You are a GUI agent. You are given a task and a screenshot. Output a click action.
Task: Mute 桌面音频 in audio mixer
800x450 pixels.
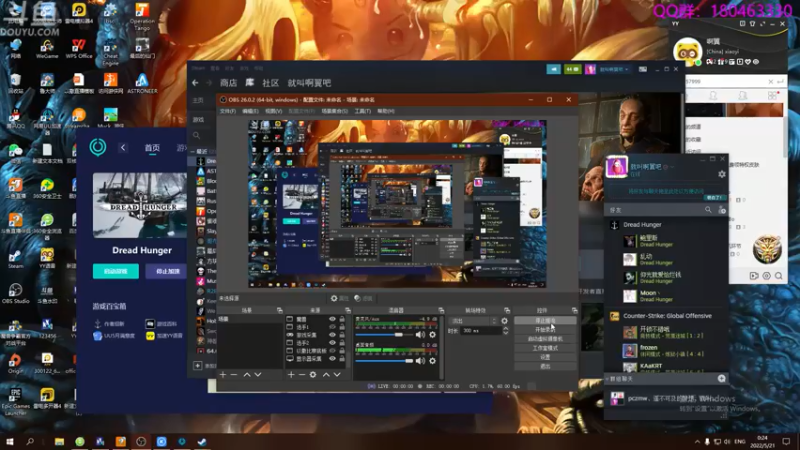pos(419,361)
